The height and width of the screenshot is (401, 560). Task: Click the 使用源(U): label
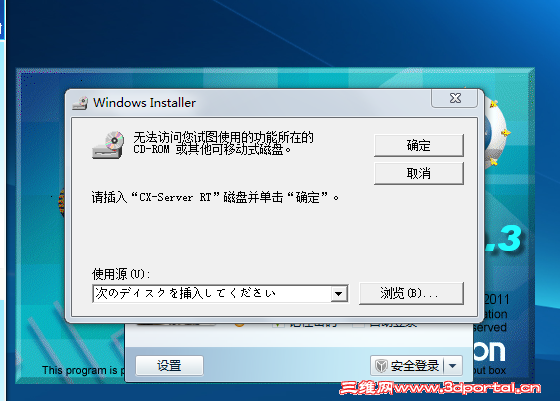click(x=121, y=274)
